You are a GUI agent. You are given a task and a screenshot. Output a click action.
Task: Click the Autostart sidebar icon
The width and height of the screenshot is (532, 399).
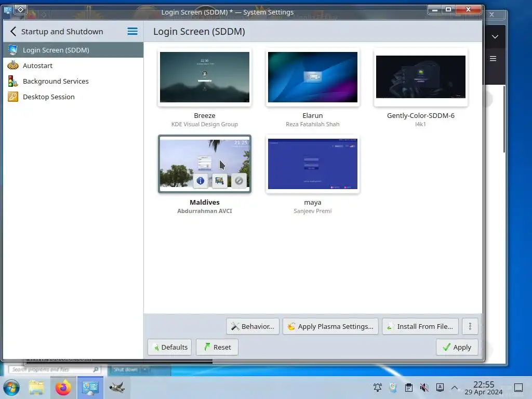(x=13, y=65)
